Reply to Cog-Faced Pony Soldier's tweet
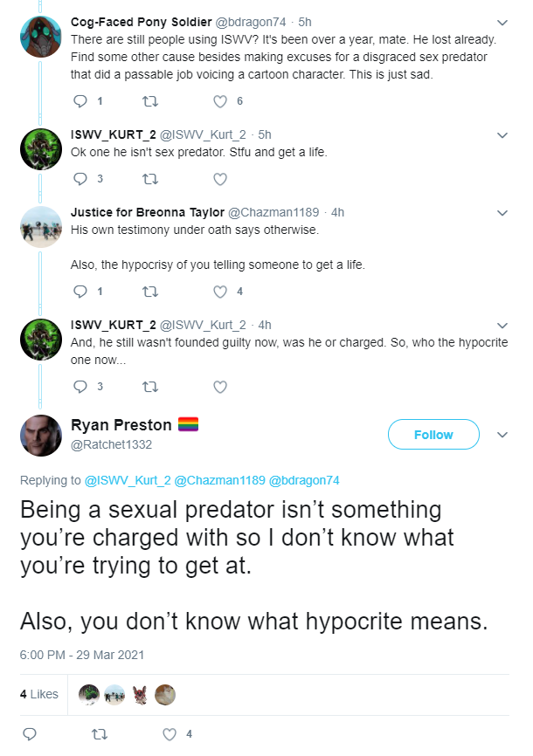This screenshot has width=533, height=756. [80, 101]
